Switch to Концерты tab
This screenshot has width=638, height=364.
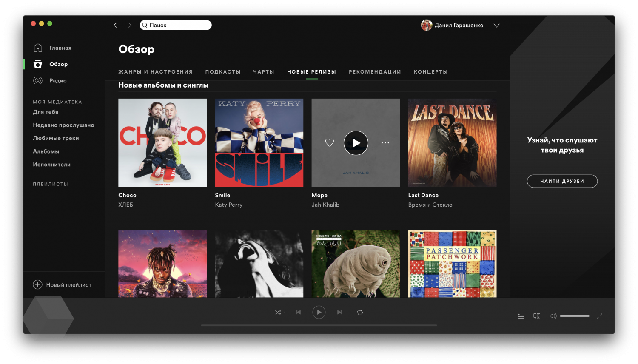(x=430, y=72)
